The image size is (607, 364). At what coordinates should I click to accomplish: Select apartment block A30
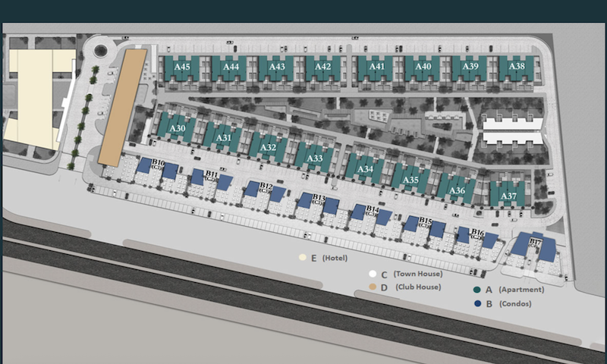(178, 129)
